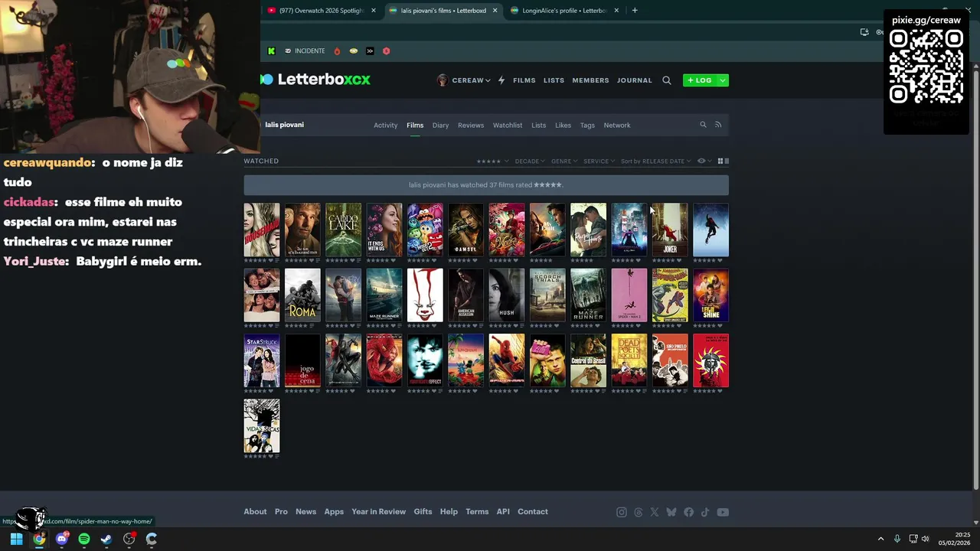Open the Vidas Secas film poster
The image size is (980, 551).
[x=262, y=425]
